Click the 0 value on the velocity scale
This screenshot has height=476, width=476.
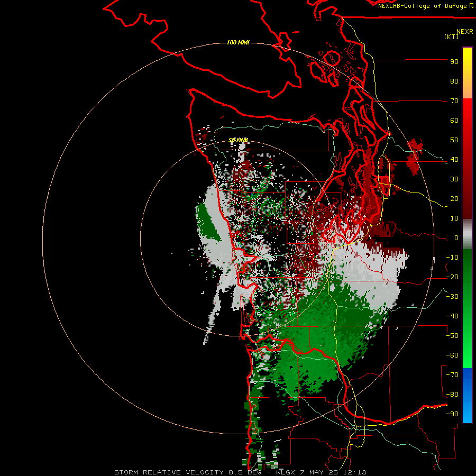click(456, 238)
